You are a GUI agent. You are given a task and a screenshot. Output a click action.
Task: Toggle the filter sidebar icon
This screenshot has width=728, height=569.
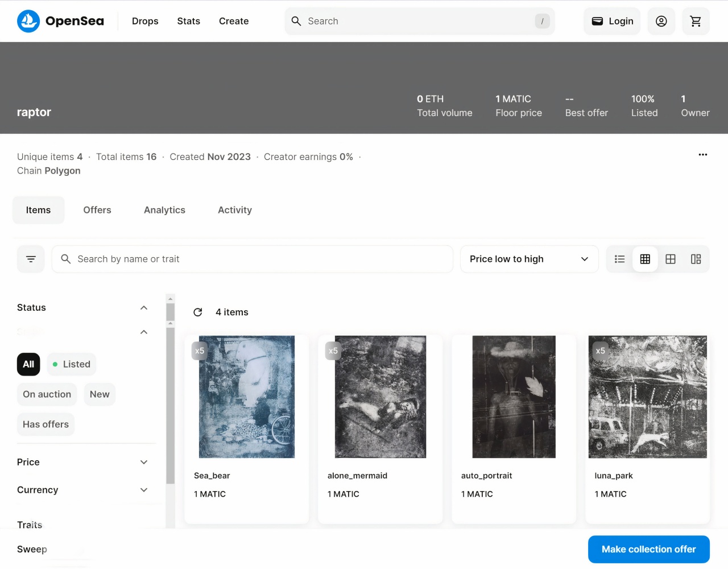click(31, 259)
